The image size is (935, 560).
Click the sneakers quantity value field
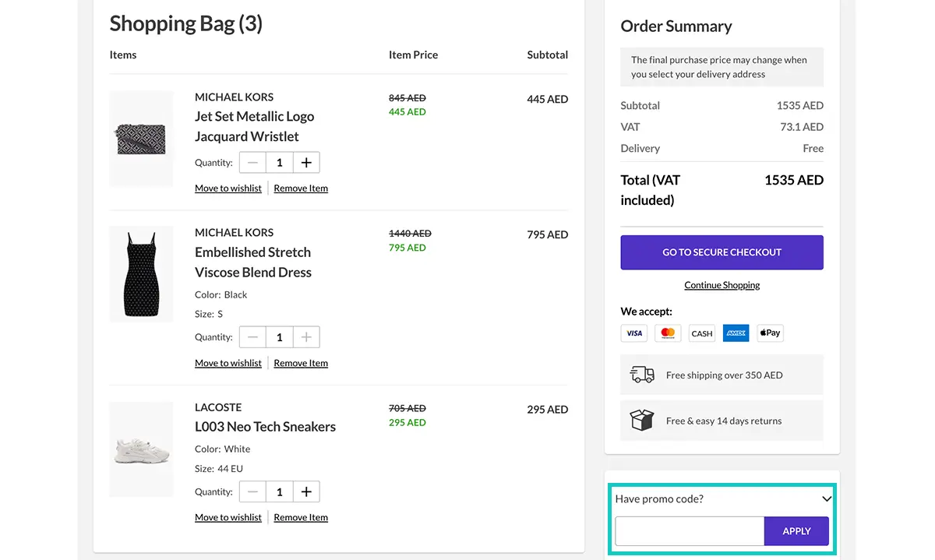click(280, 492)
